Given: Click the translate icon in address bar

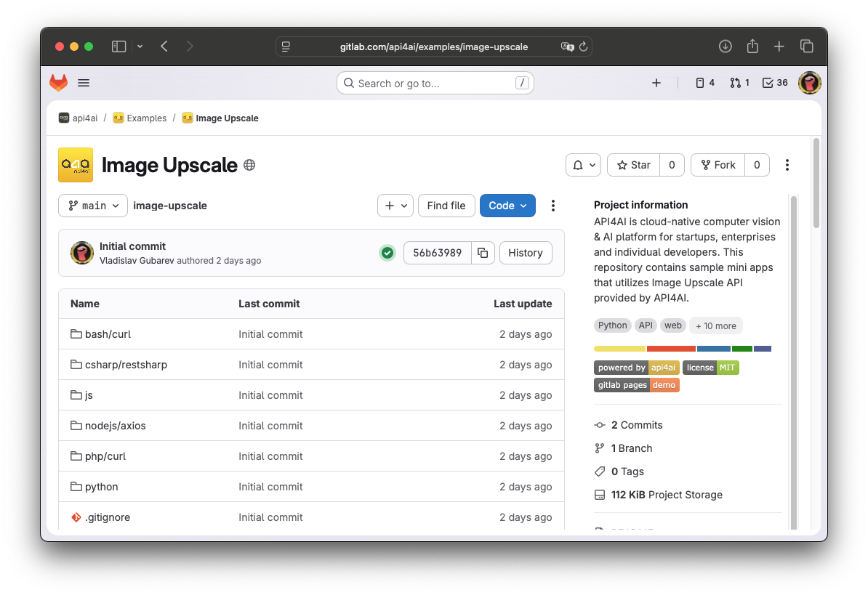Looking at the screenshot, I should [x=568, y=47].
